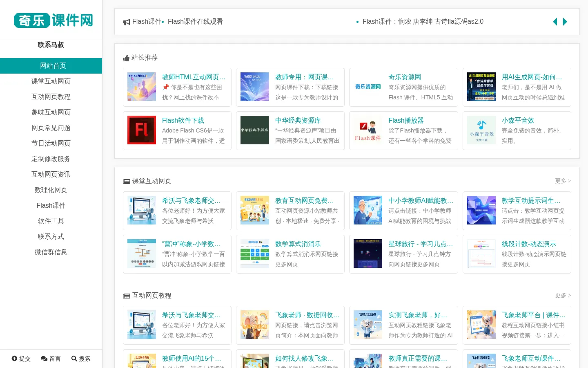This screenshot has height=368, width=588.
Task: Select 微信群信息 sidebar item
Action: [51, 252]
